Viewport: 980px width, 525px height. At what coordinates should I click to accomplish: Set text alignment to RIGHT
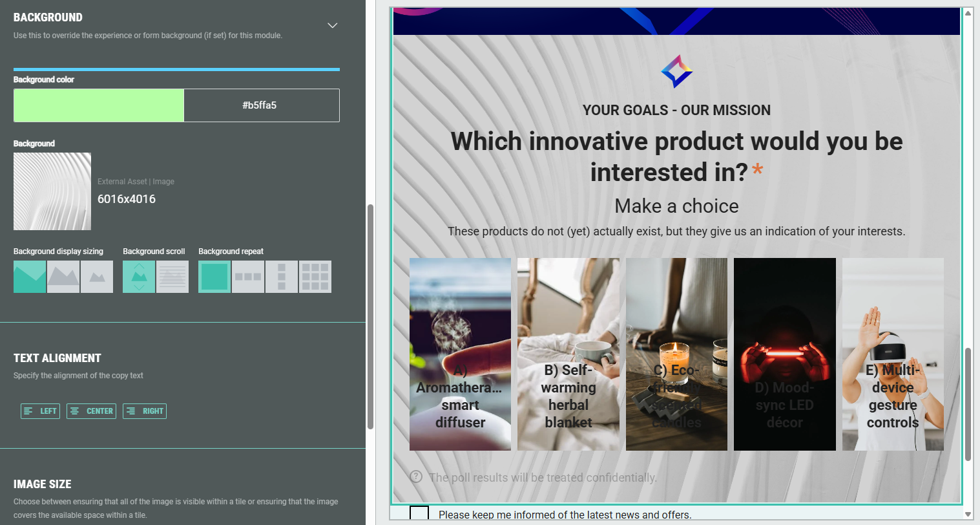(x=145, y=411)
